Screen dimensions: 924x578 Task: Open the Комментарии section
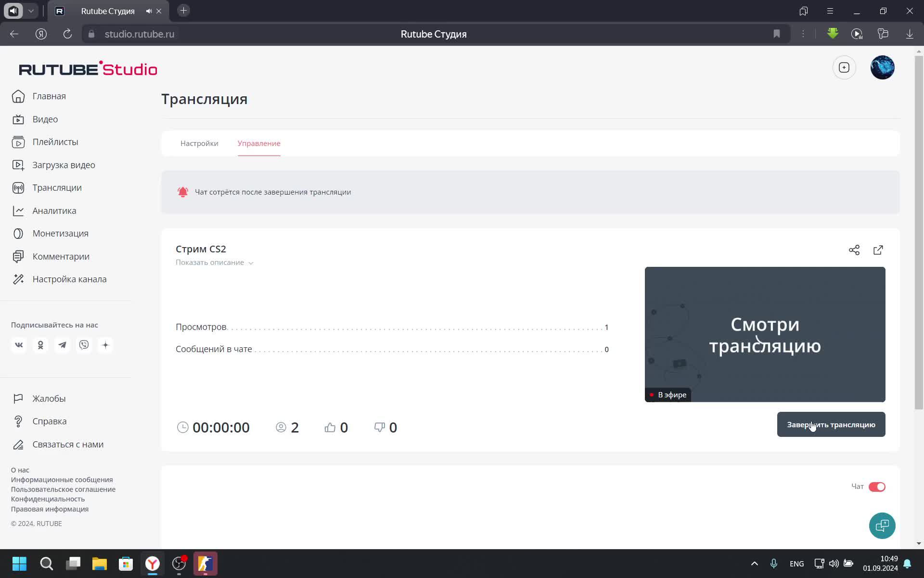pos(61,256)
